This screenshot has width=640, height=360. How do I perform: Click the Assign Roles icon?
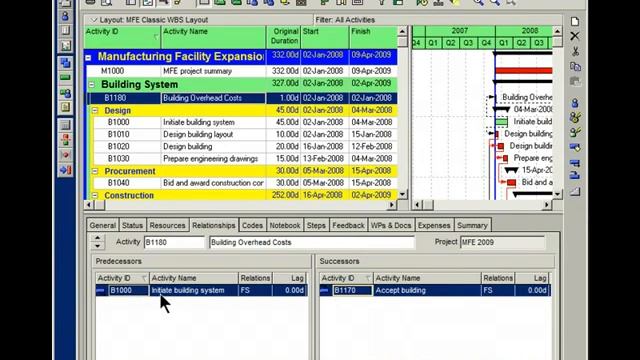tap(575, 132)
